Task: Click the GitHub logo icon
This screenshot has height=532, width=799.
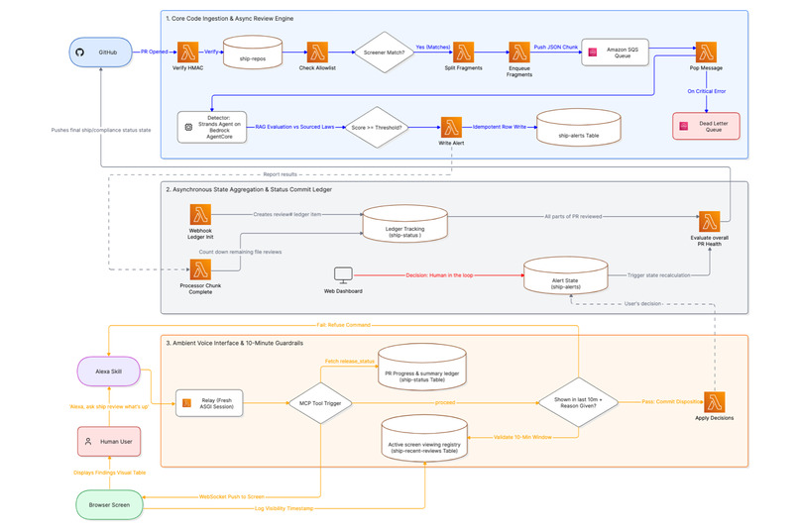Action: [79, 53]
